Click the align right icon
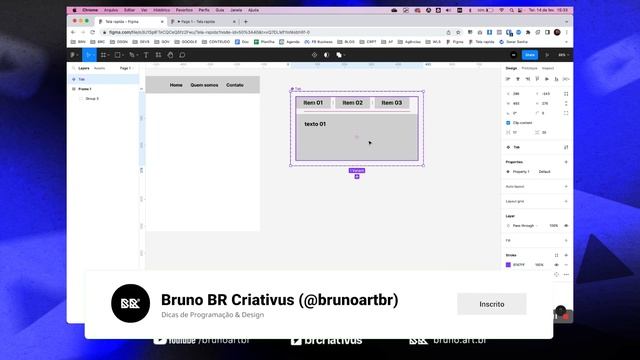This screenshot has width=640, height=360. pos(528,79)
